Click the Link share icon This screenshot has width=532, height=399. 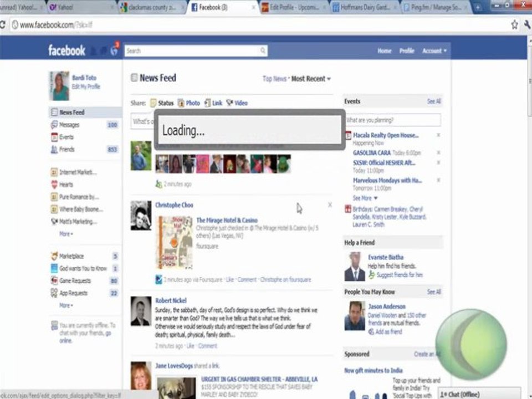pos(207,103)
